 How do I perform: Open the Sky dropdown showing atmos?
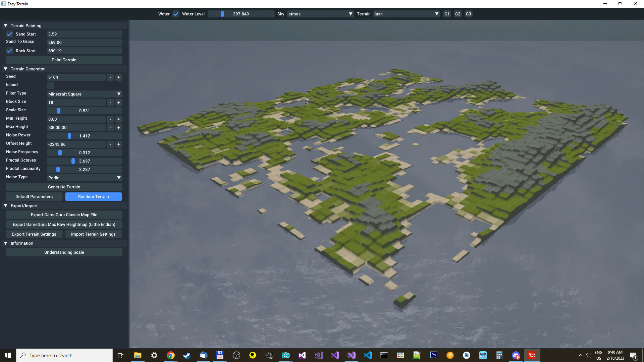[x=320, y=14]
